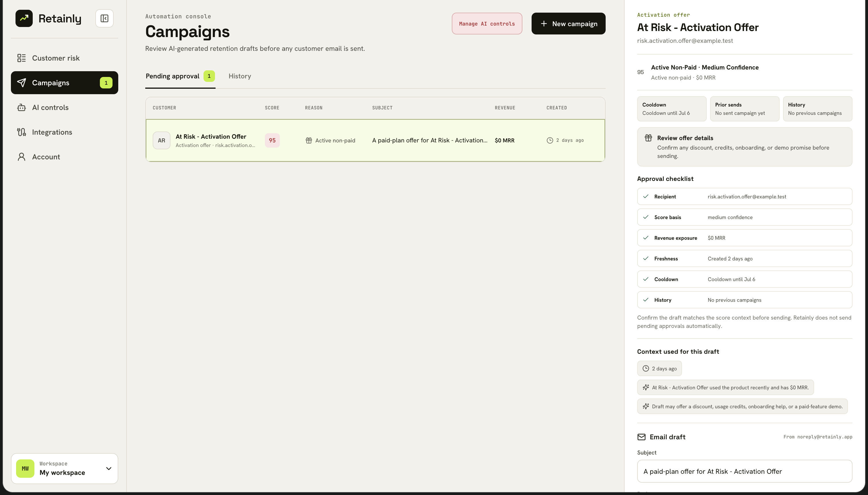Open Integrations in the sidebar
868x495 pixels.
tap(65, 132)
